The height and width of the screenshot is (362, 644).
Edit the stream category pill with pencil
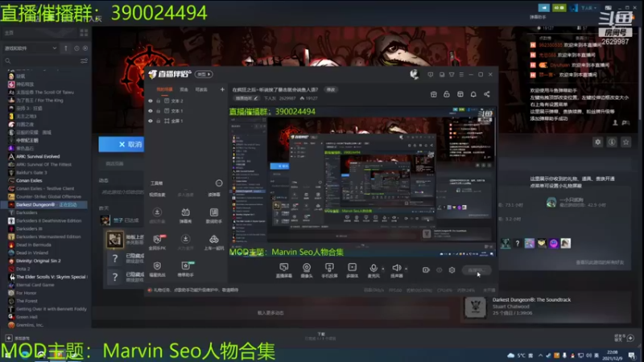(247, 98)
